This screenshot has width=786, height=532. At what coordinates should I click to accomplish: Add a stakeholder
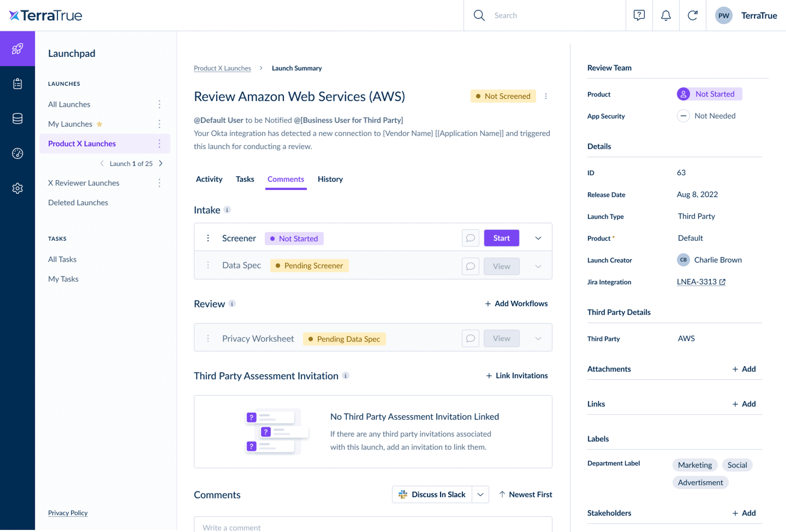[x=744, y=513]
